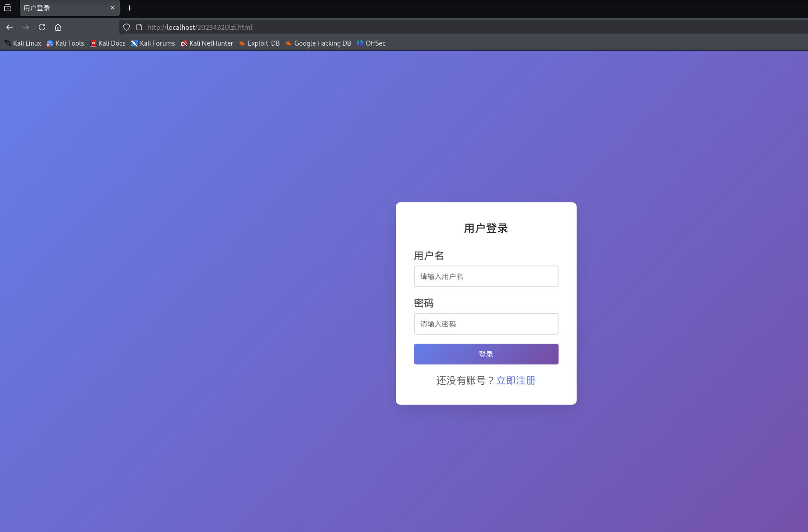Click the 登录 login button
Viewport: 808px width, 532px height.
point(486,354)
